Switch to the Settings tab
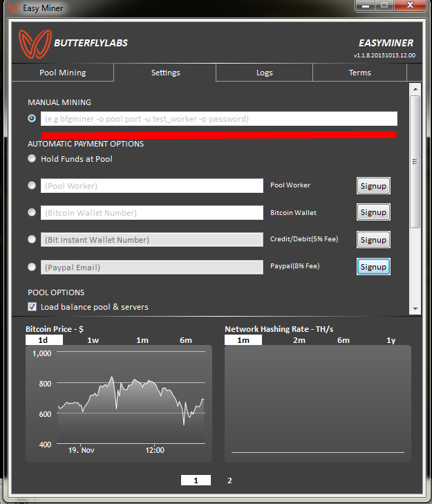 [165, 73]
